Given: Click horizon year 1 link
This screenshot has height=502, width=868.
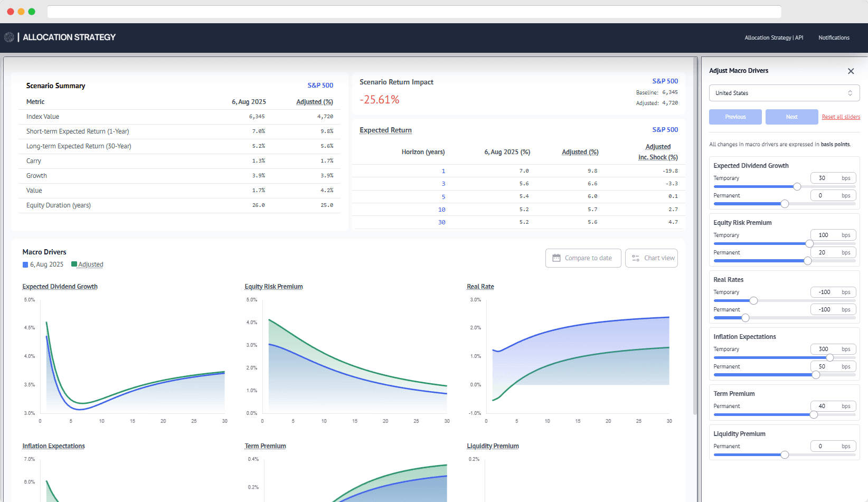Looking at the screenshot, I should 443,171.
